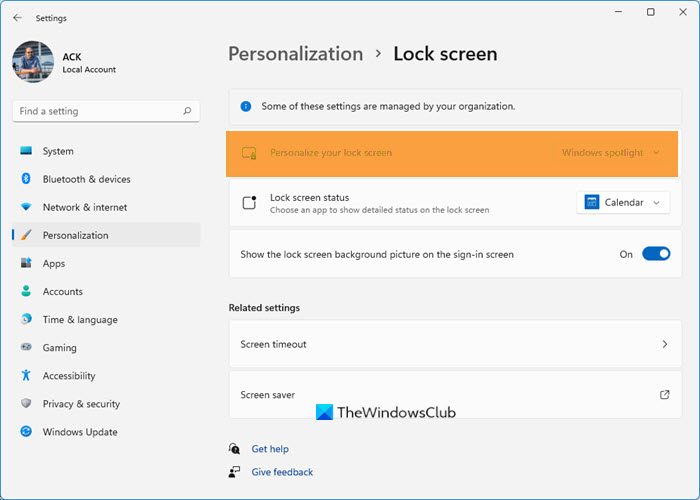Viewport: 700px width, 500px height.
Task: Open the Calendar lock screen status dropdown
Action: 623,203
